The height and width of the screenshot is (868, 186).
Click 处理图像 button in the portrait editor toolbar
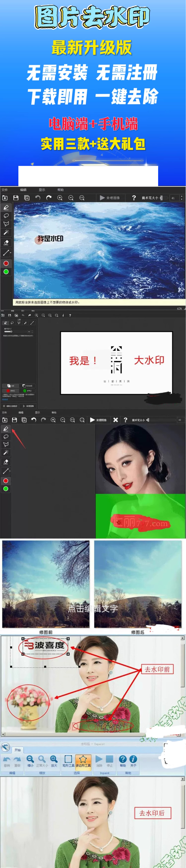click(98, 420)
